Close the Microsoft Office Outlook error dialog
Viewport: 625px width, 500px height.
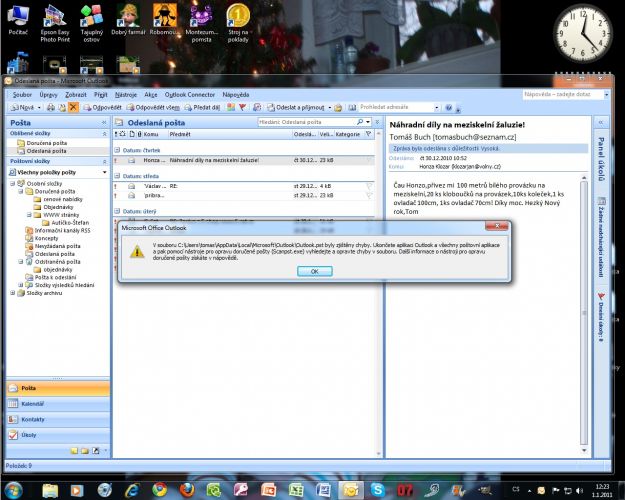tap(497, 226)
